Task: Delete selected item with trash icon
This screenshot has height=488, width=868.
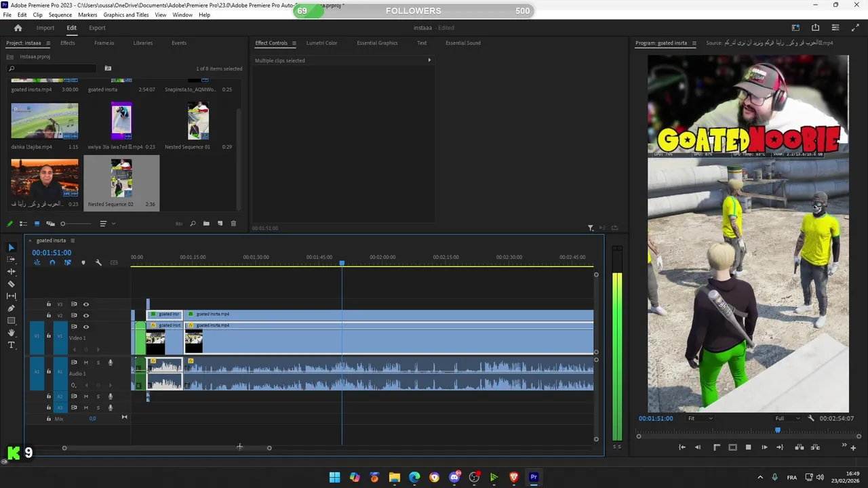Action: pos(233,224)
